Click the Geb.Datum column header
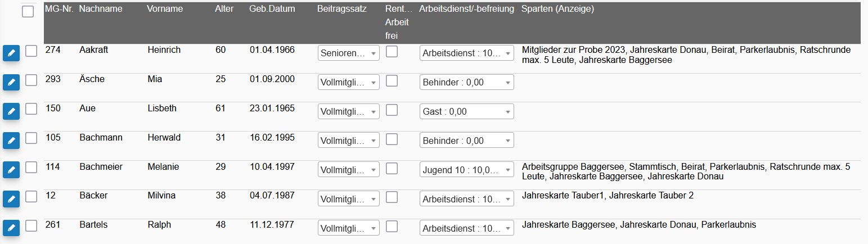The height and width of the screenshot is (244, 868). (x=272, y=9)
